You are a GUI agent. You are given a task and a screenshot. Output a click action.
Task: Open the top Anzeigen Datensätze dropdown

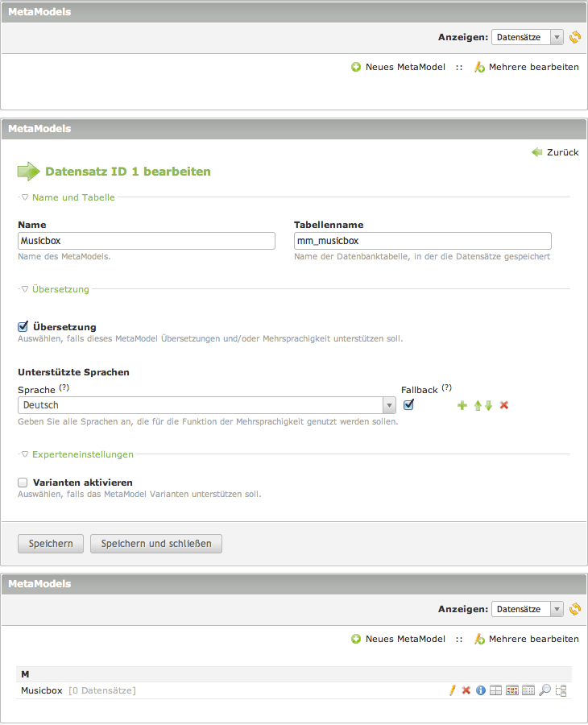pyautogui.click(x=528, y=37)
